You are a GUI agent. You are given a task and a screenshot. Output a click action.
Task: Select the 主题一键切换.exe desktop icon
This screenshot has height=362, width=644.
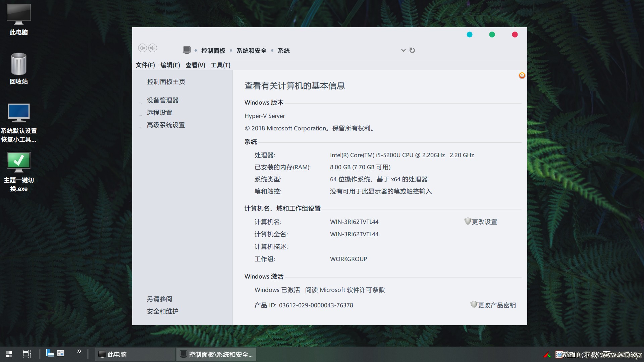pos(19,172)
